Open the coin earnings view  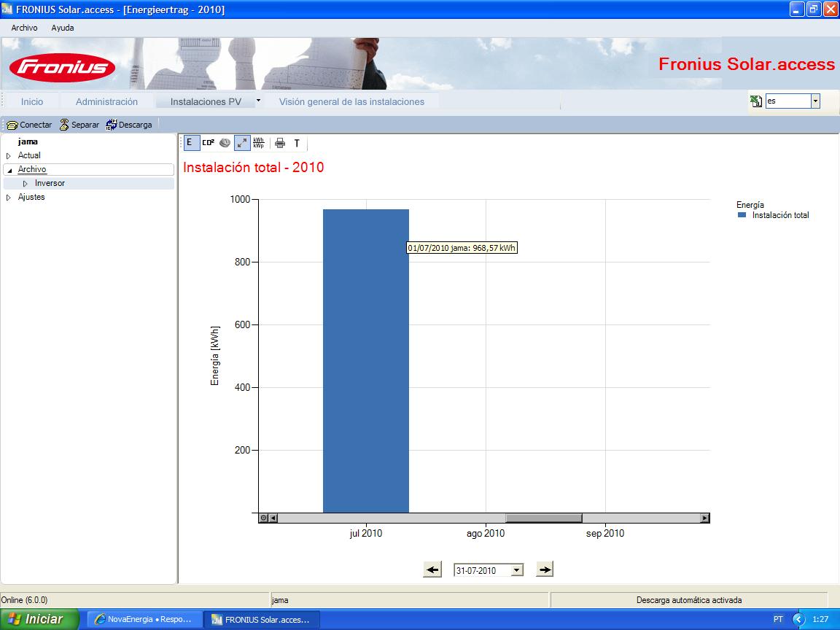pos(225,143)
